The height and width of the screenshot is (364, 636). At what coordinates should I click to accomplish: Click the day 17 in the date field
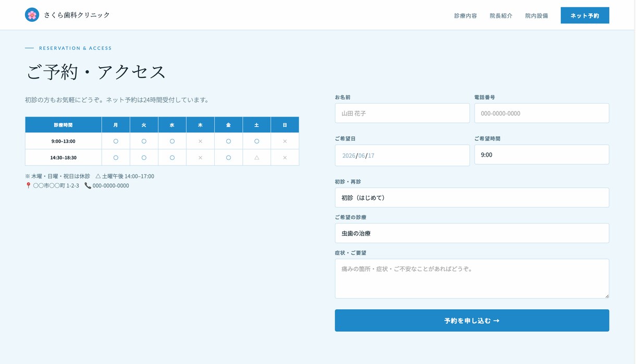coord(371,155)
